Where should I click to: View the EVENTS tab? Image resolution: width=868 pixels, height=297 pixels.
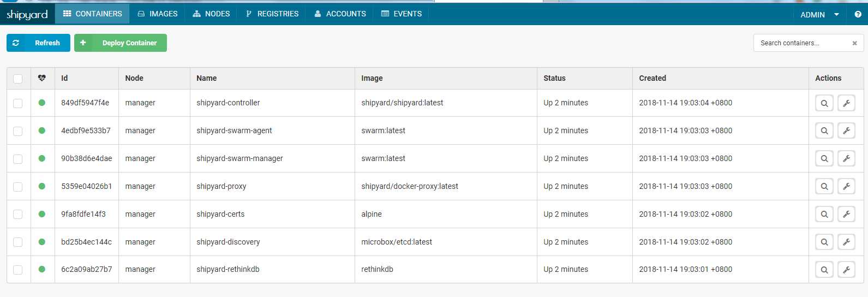tap(402, 14)
